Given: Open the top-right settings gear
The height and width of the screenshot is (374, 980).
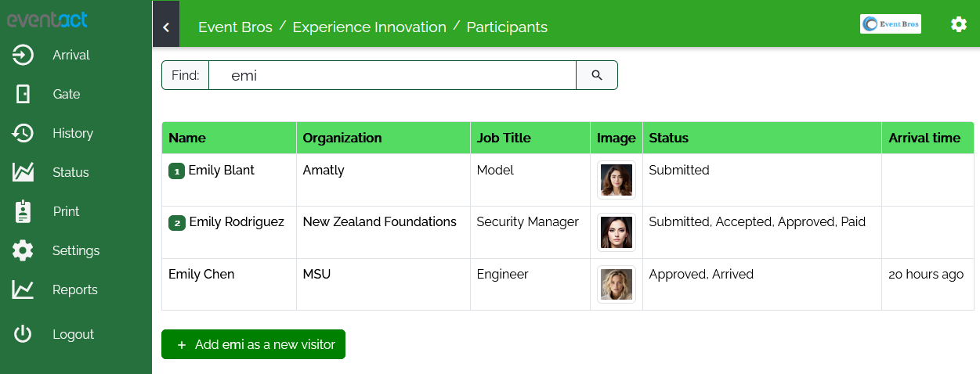Looking at the screenshot, I should tap(958, 24).
